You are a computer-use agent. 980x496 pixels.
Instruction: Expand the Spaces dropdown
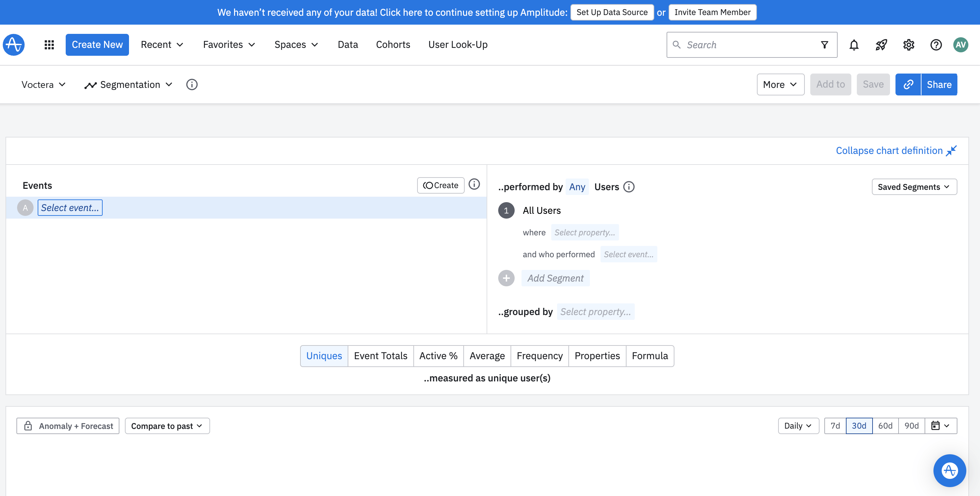(x=296, y=44)
